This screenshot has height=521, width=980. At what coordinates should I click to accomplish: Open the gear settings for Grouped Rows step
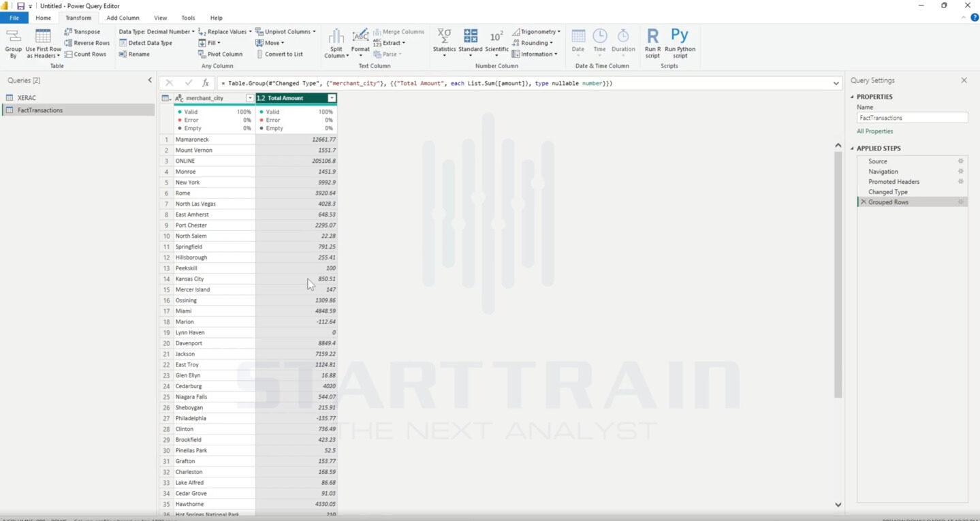click(x=961, y=202)
